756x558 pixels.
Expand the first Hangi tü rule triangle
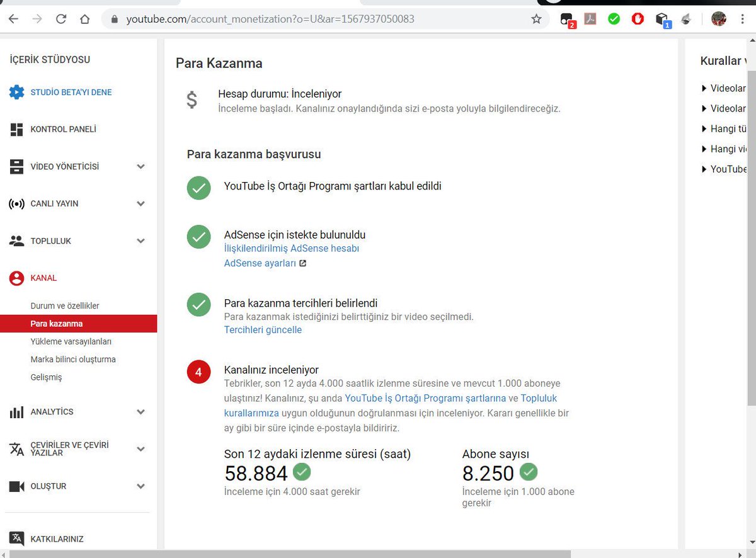(704, 128)
